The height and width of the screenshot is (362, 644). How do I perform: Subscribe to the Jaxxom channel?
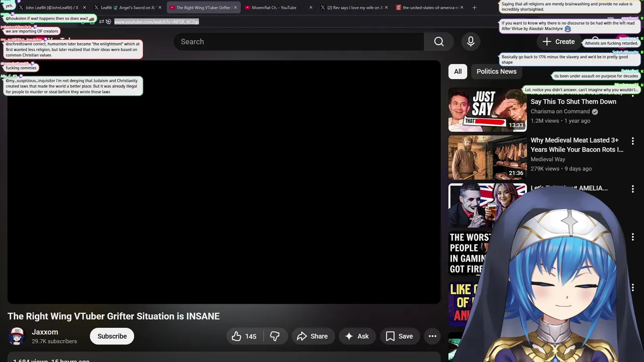pos(112,336)
